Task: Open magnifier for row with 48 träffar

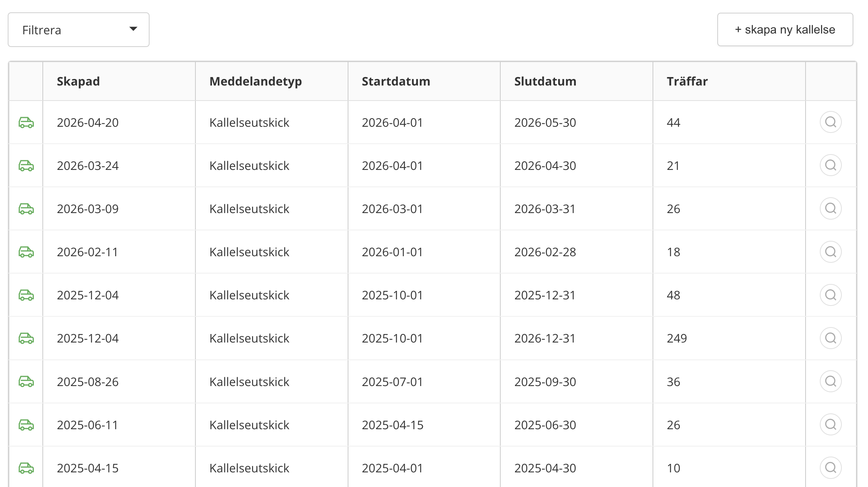Action: [830, 295]
